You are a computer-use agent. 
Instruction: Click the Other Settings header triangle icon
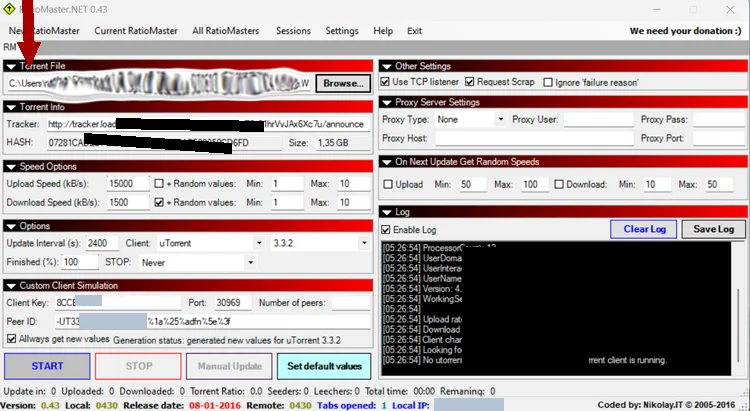[x=387, y=66]
